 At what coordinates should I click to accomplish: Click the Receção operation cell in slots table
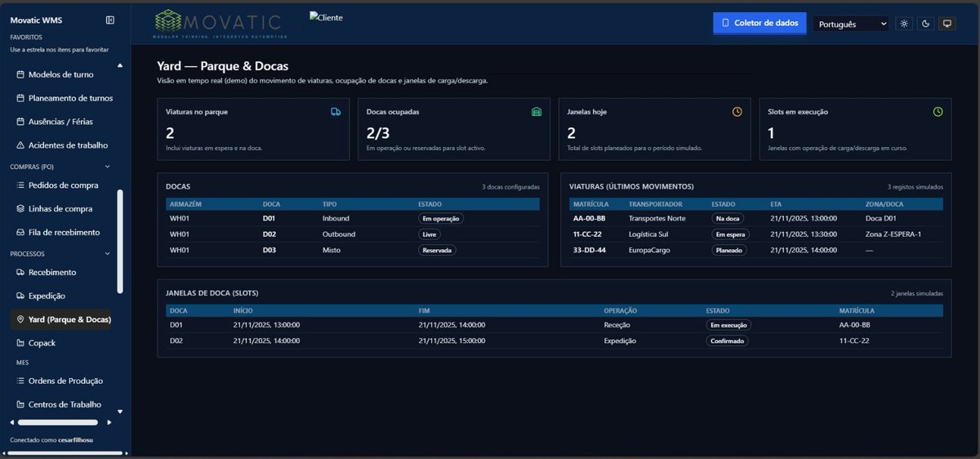tap(617, 325)
